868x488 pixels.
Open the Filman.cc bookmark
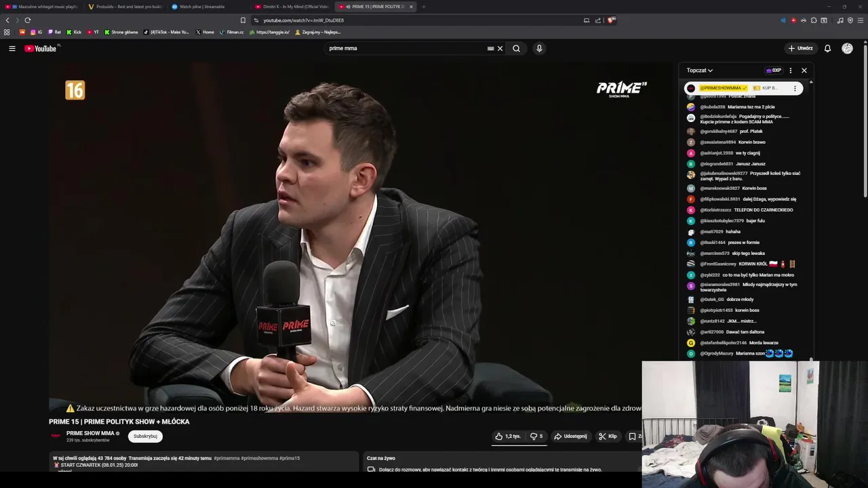pyautogui.click(x=232, y=32)
